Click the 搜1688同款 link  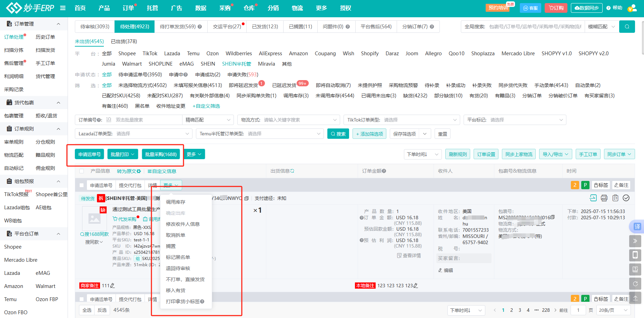[95, 234]
